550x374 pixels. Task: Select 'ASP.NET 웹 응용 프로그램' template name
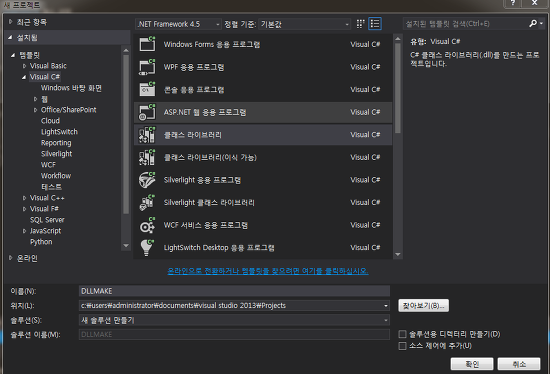click(x=205, y=112)
